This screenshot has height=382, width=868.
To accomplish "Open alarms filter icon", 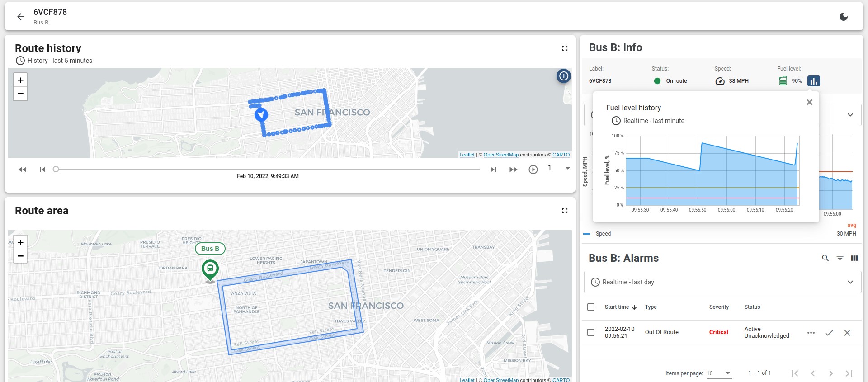I will (840, 258).
